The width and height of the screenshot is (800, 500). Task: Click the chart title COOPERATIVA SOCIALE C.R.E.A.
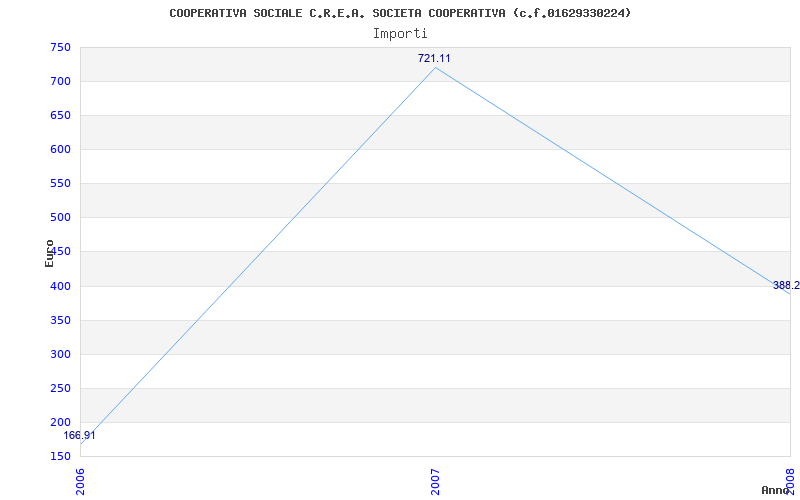(x=400, y=13)
